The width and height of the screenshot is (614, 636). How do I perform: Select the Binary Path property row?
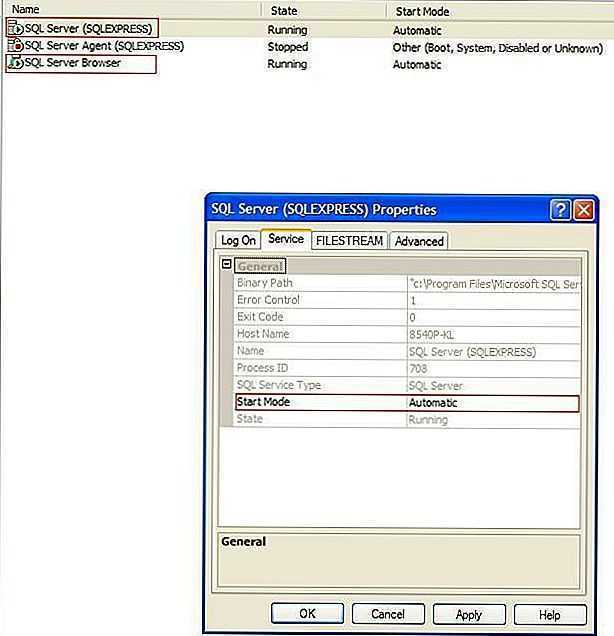pos(320,283)
